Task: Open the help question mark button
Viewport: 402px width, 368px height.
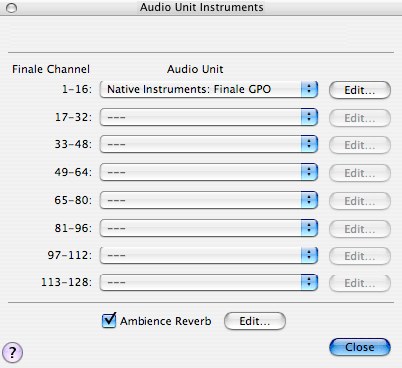Action: click(12, 352)
